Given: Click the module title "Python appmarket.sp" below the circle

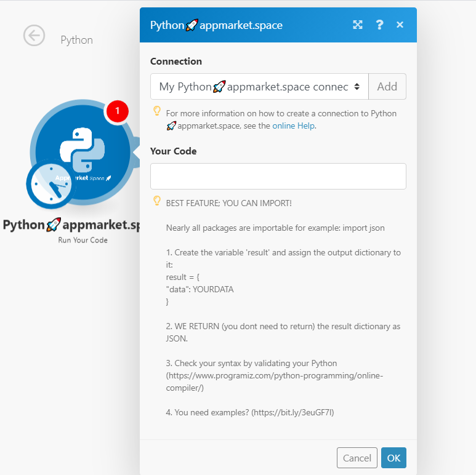Looking at the screenshot, I should click(x=71, y=225).
